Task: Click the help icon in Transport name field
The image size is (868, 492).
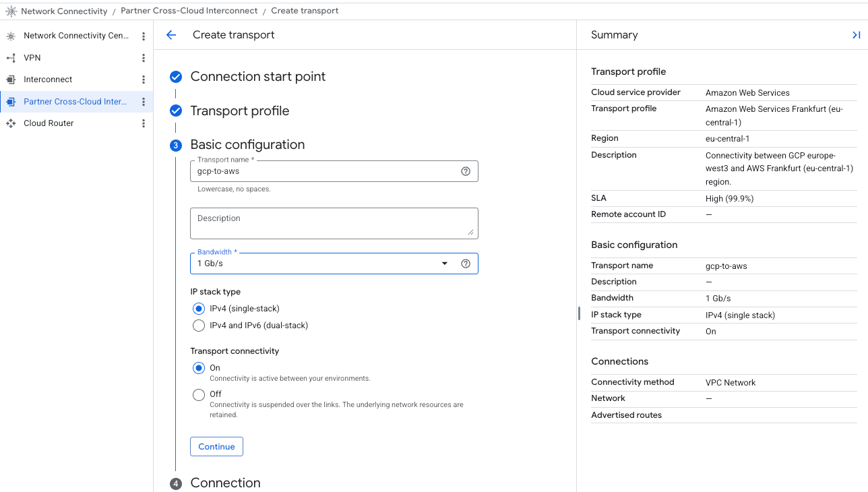Action: 466,171
